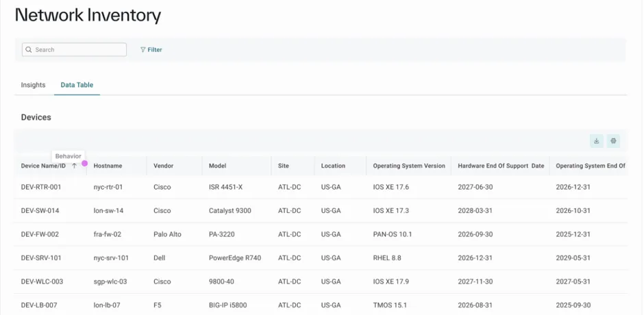Screen dimensions: 644x315
Task: Click the Hostname column header
Action: [108, 166]
